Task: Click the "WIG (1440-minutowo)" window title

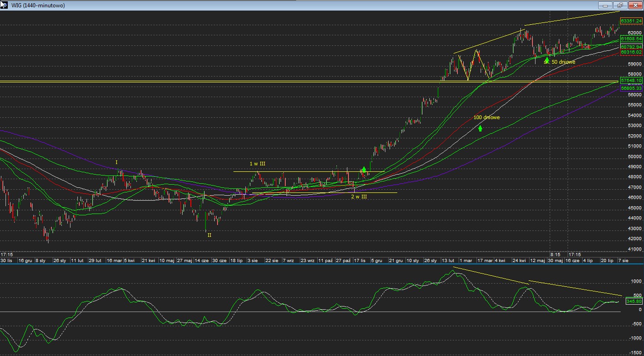Action: 38,5
